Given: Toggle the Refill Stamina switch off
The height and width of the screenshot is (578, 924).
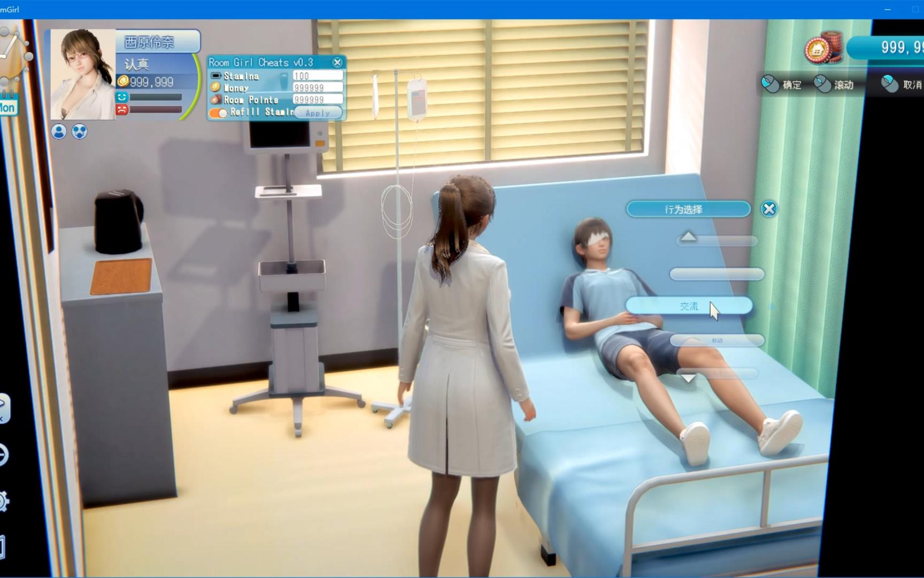Looking at the screenshot, I should point(219,113).
